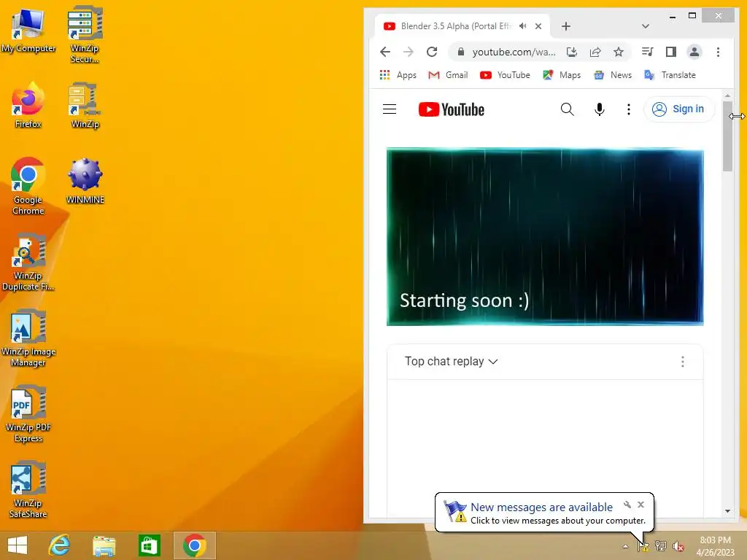Select WinZip Duplicate Fi... desktop icon
The image size is (747, 560).
coord(28,262)
